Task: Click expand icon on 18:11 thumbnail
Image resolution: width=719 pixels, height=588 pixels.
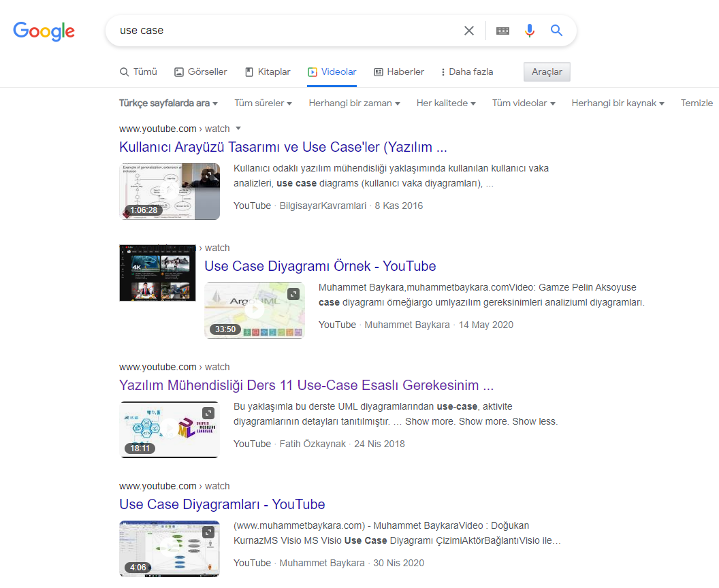Action: tap(208, 413)
